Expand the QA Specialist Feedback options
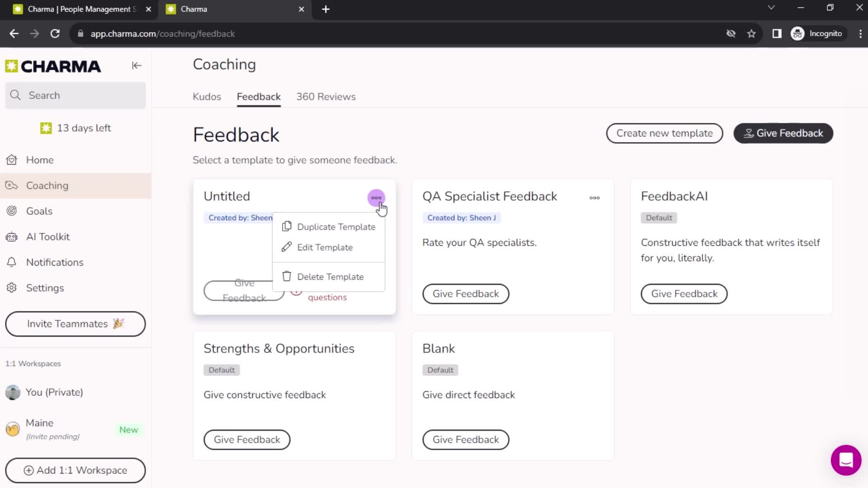Screen dimensions: 868x488 tap(595, 198)
